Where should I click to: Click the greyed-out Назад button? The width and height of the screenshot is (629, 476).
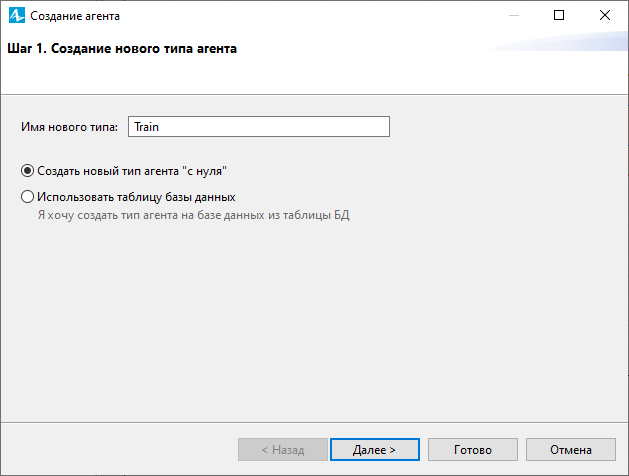[x=283, y=450]
